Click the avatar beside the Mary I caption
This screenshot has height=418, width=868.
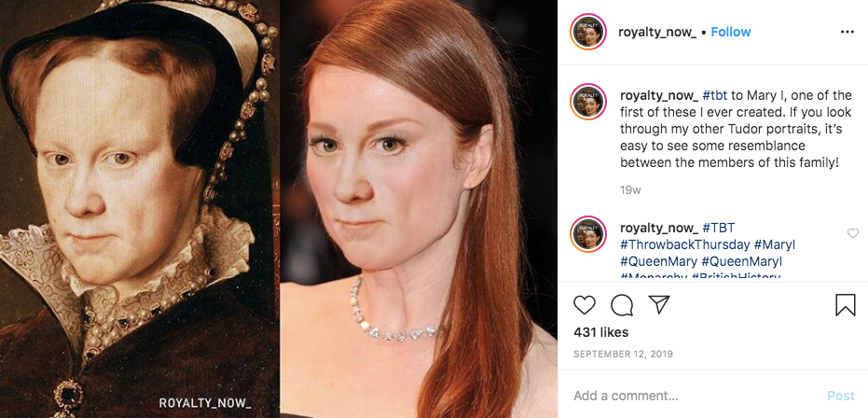pyautogui.click(x=589, y=103)
